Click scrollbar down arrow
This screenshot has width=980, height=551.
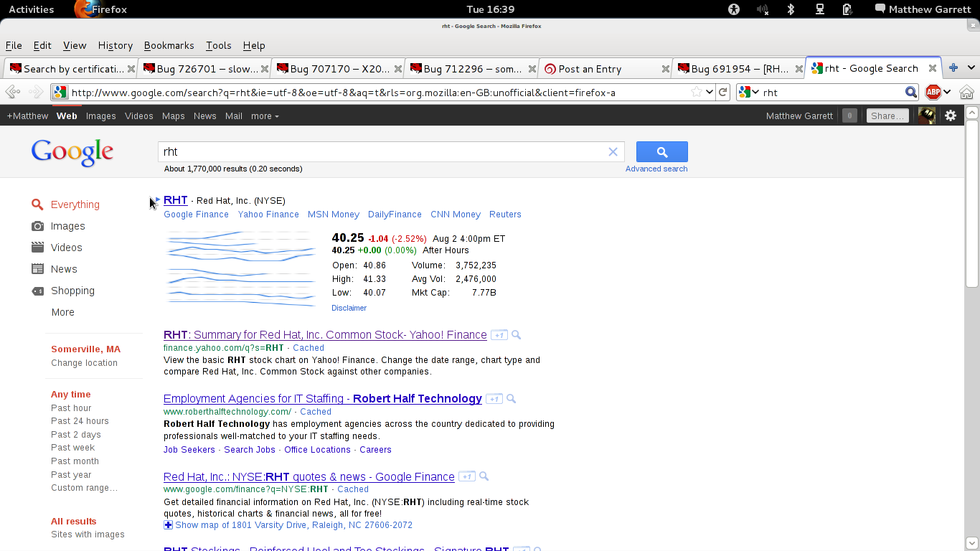(972, 543)
